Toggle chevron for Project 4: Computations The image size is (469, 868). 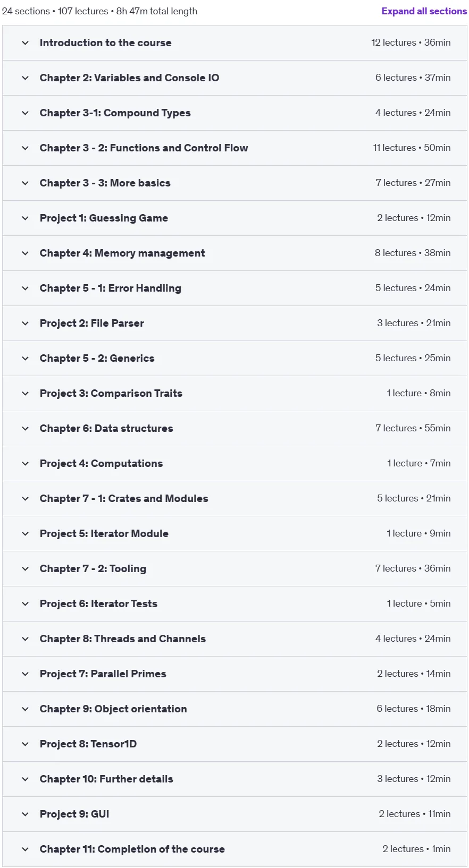pos(25,464)
